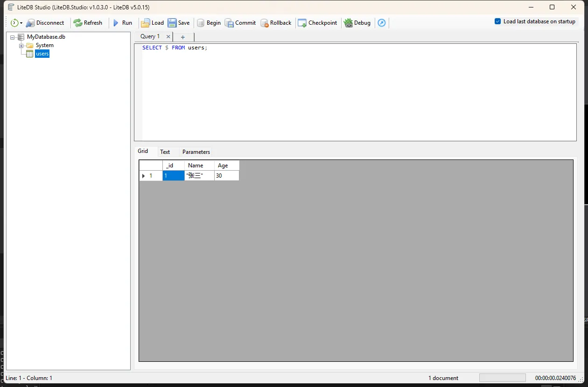Viewport: 588px width, 387px height.
Task: Save the current query
Action: click(x=179, y=23)
